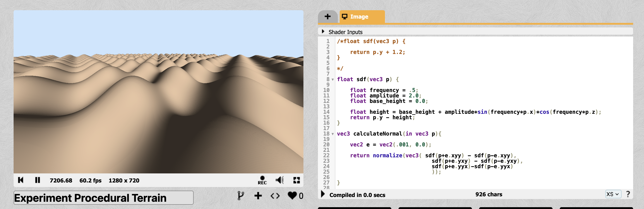Viewport: 644px width, 209px height.
Task: Open the editor help question mark
Action: coord(628,194)
